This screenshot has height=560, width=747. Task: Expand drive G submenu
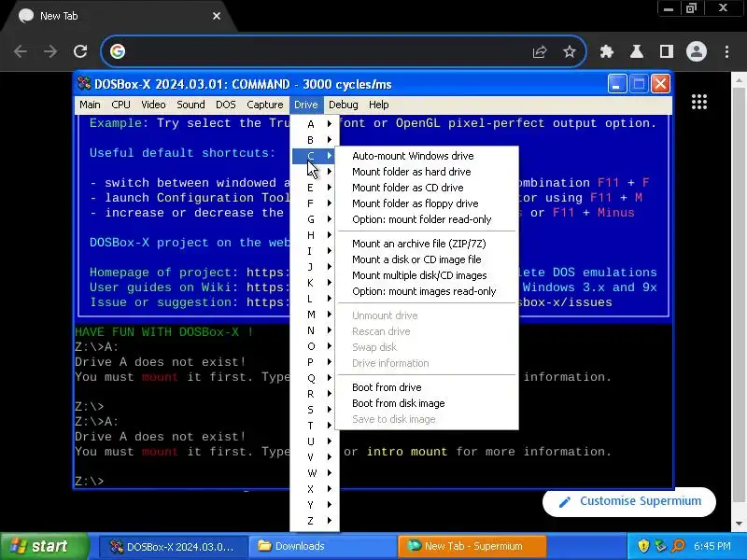click(315, 219)
